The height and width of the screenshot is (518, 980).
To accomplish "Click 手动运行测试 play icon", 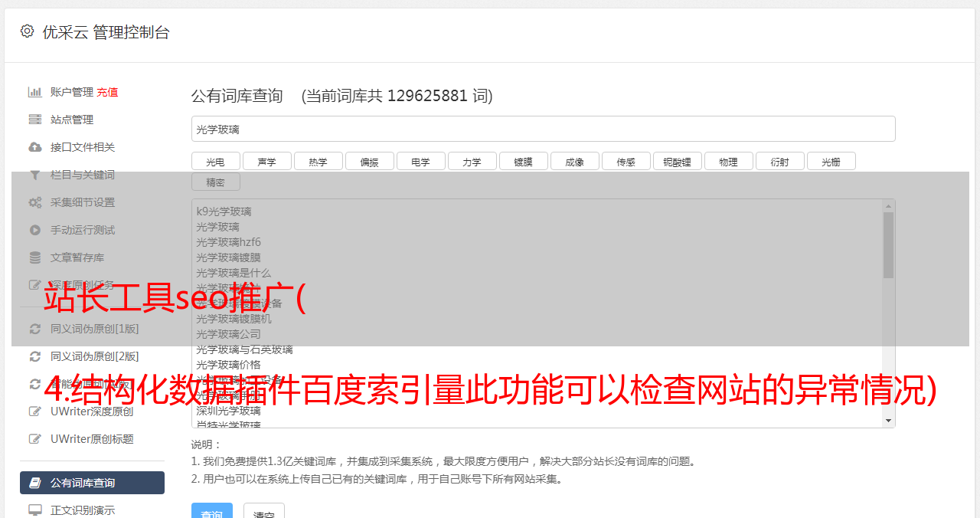I will point(35,230).
